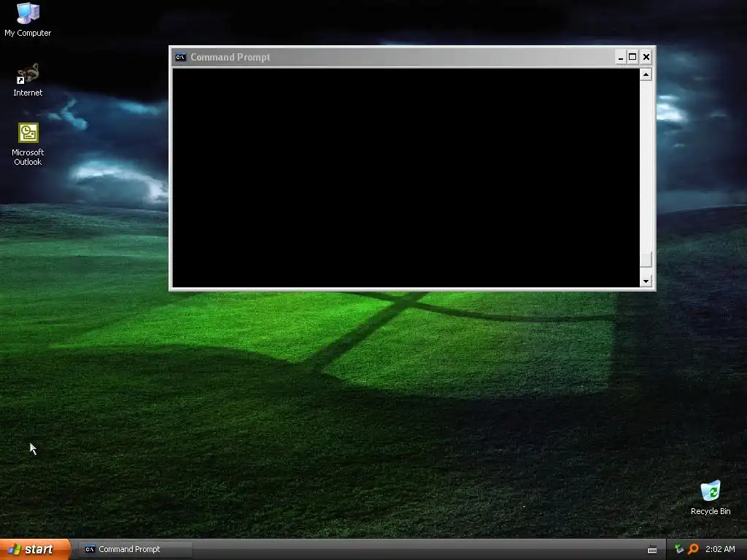Click the orange magnifier tray icon

[693, 549]
